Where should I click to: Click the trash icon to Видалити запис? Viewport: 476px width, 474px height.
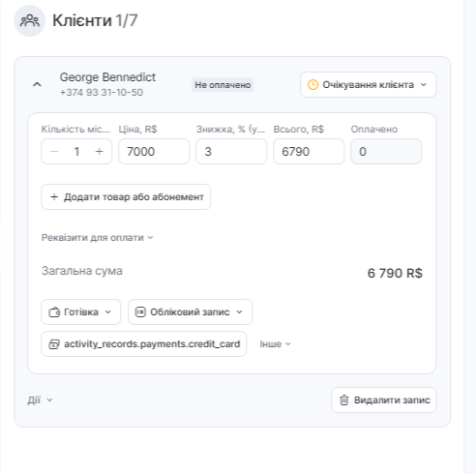click(344, 400)
